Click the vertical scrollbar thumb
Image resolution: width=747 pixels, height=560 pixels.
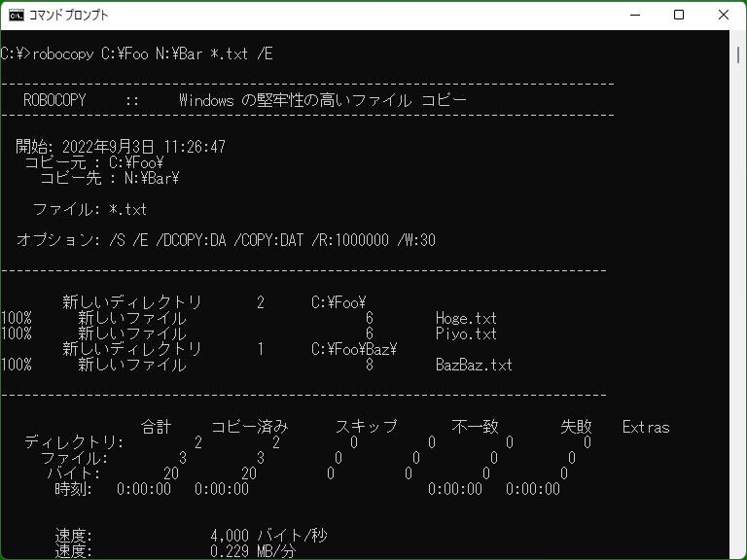pyautogui.click(x=738, y=54)
